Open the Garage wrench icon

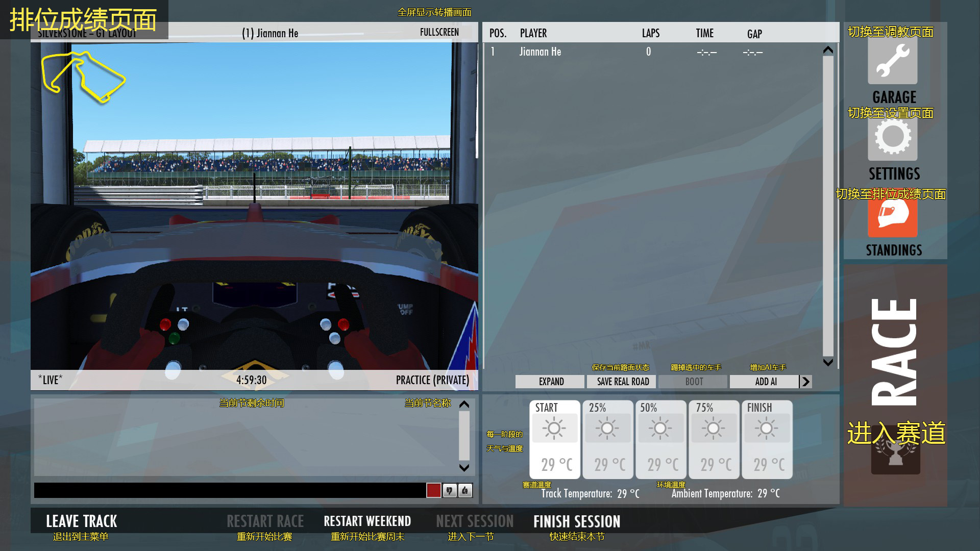893,60
